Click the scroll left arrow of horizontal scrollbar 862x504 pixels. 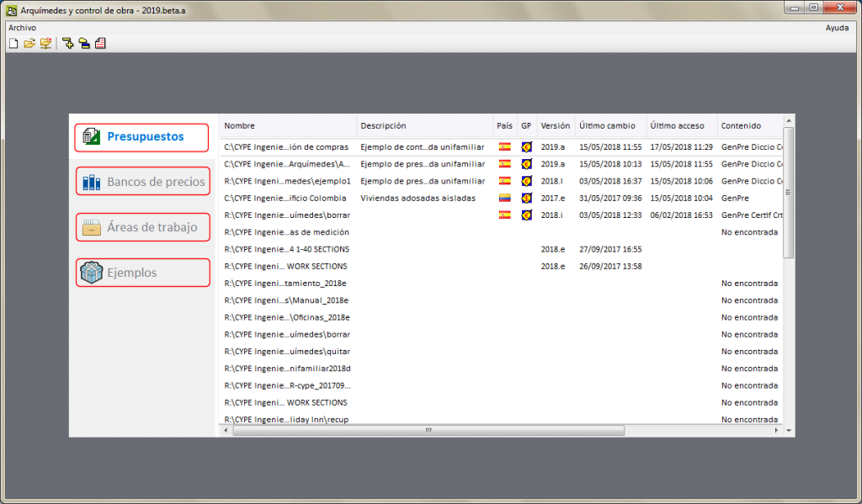[x=226, y=430]
